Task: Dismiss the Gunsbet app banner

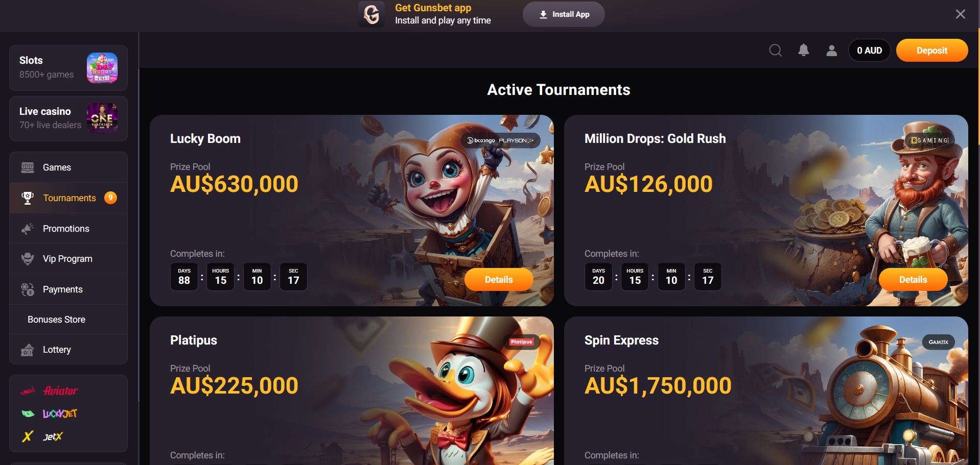Action: pyautogui.click(x=960, y=14)
